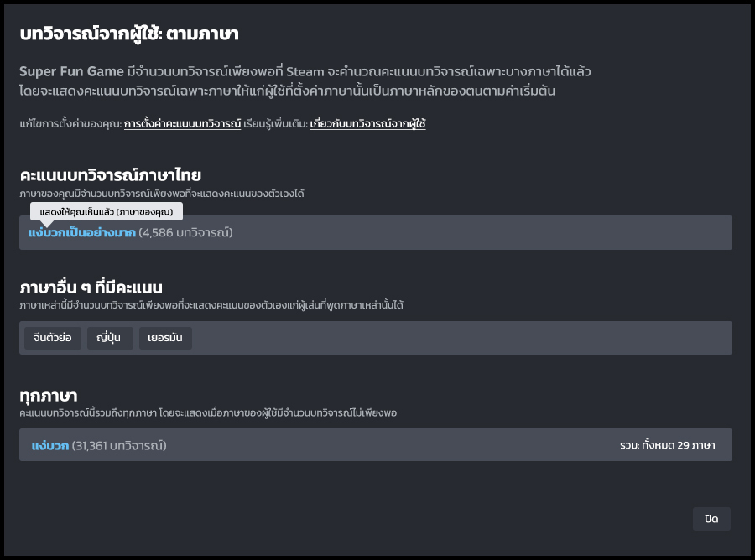
Task: Click the ทุกภาษา section heading
Action: [49, 395]
